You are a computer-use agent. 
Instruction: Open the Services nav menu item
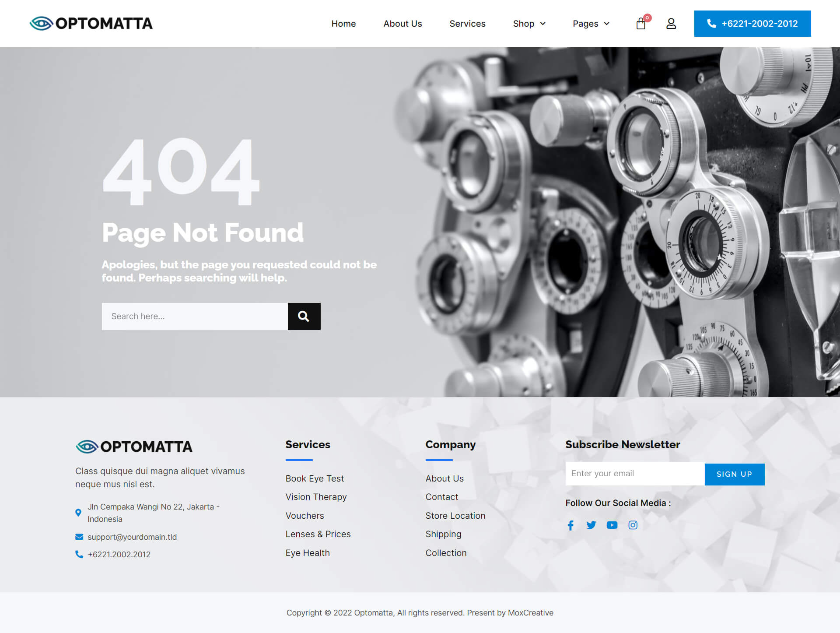point(467,24)
